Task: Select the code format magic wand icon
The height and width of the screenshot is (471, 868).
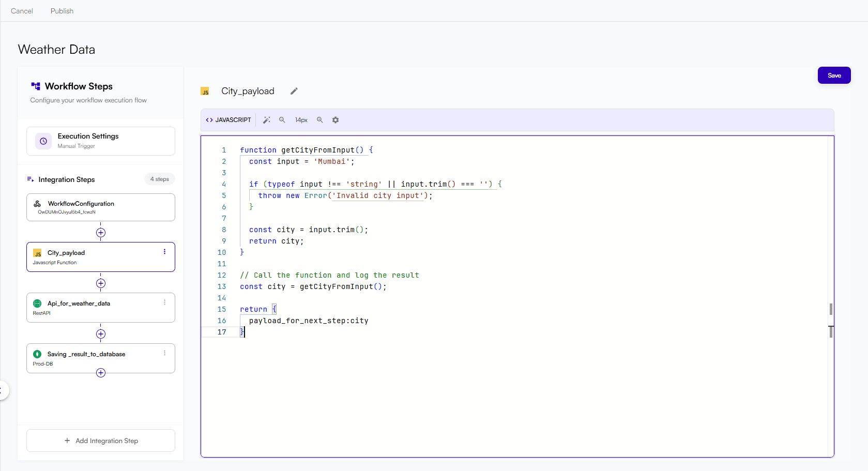Action: [x=267, y=119]
